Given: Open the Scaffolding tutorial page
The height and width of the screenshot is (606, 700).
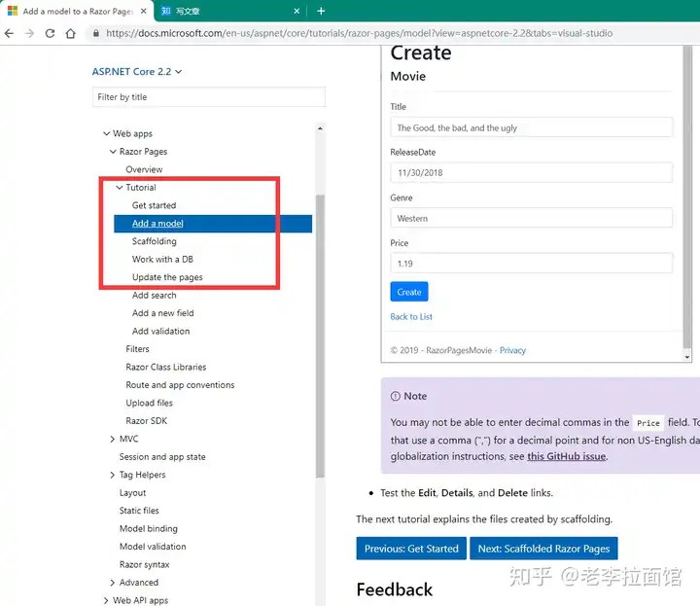Looking at the screenshot, I should point(154,241).
